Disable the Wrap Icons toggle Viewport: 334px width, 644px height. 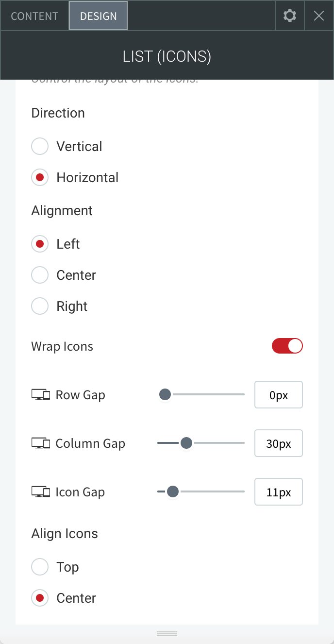point(287,346)
